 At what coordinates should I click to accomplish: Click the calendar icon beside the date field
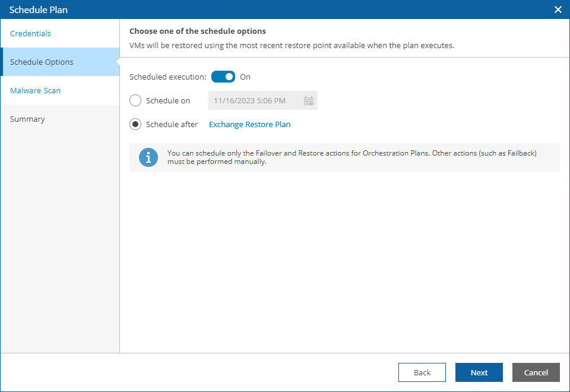tap(308, 100)
